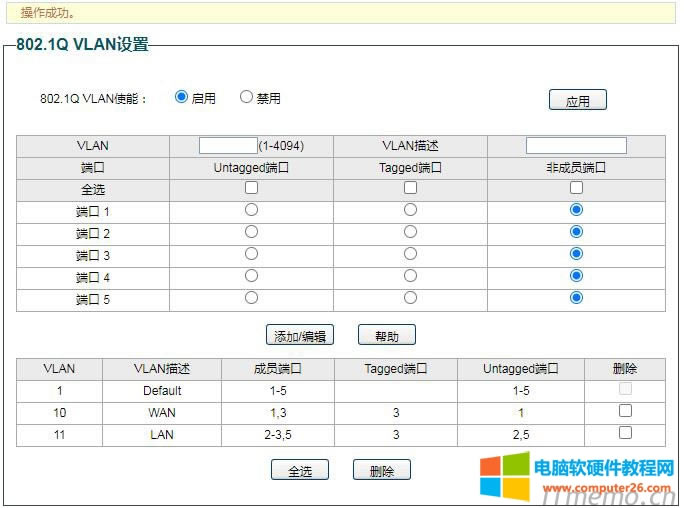Check delete checkbox for VLAN 11 LAN
684x508 pixels.
click(625, 433)
